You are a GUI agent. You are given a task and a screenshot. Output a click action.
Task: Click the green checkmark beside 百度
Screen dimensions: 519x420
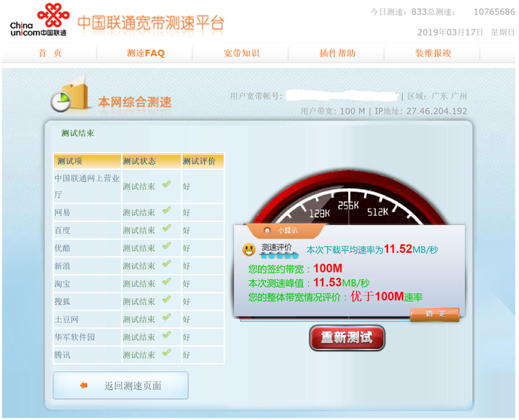(166, 230)
